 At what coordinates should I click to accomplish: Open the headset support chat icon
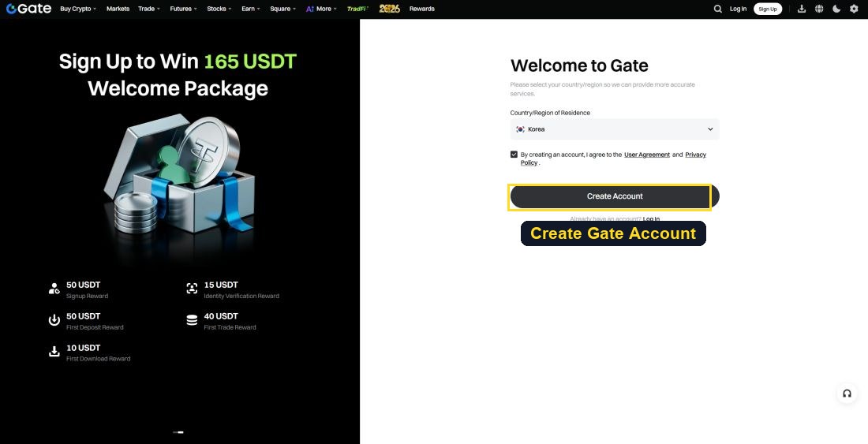click(x=847, y=394)
